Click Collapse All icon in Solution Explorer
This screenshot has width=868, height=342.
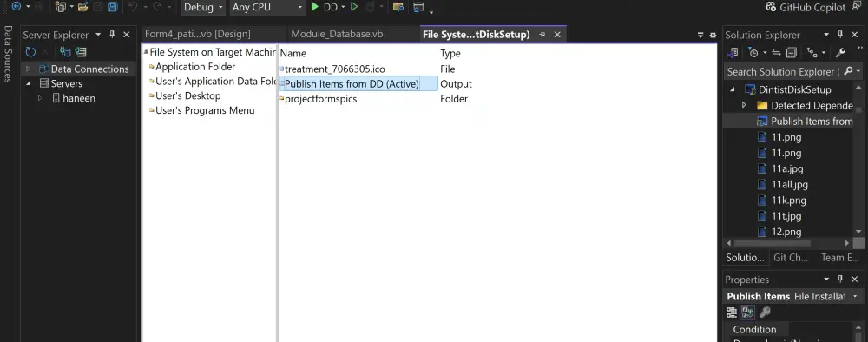click(x=791, y=53)
